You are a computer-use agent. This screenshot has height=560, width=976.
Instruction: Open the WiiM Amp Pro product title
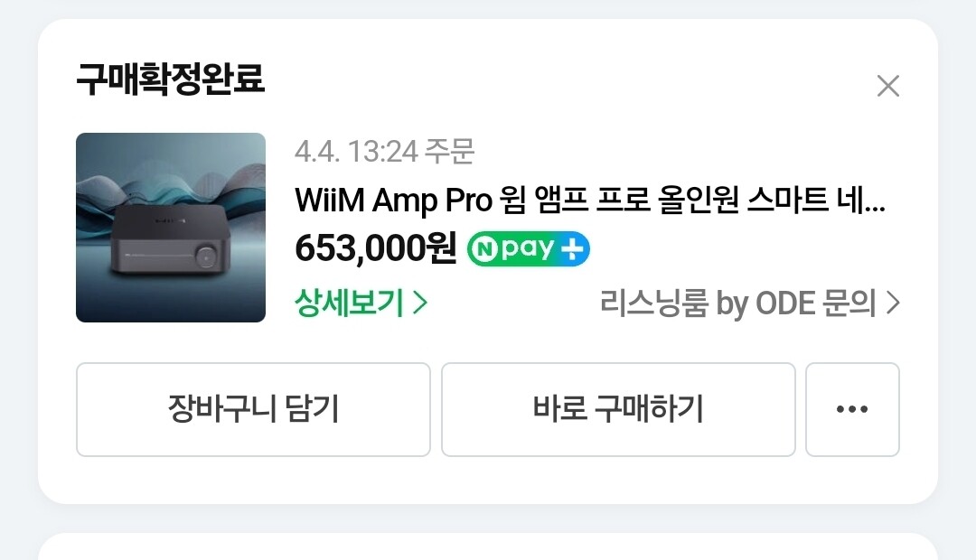point(590,201)
